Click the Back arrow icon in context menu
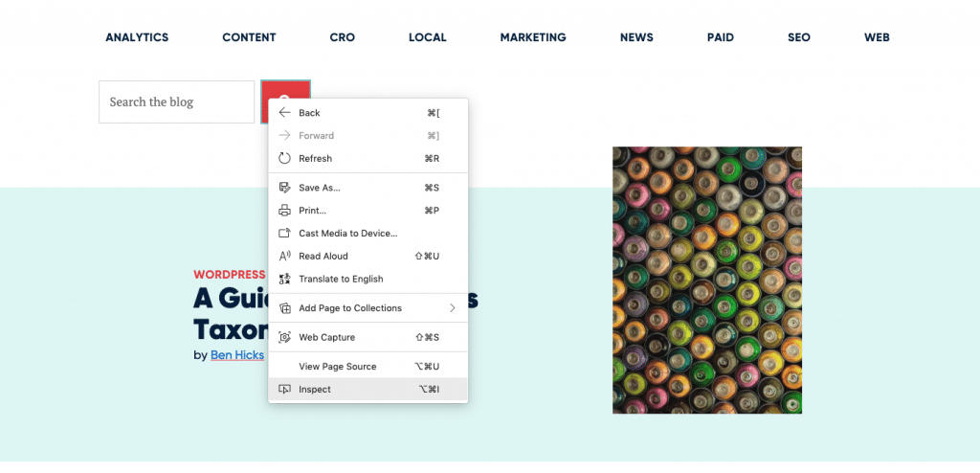The height and width of the screenshot is (473, 980). (x=284, y=113)
